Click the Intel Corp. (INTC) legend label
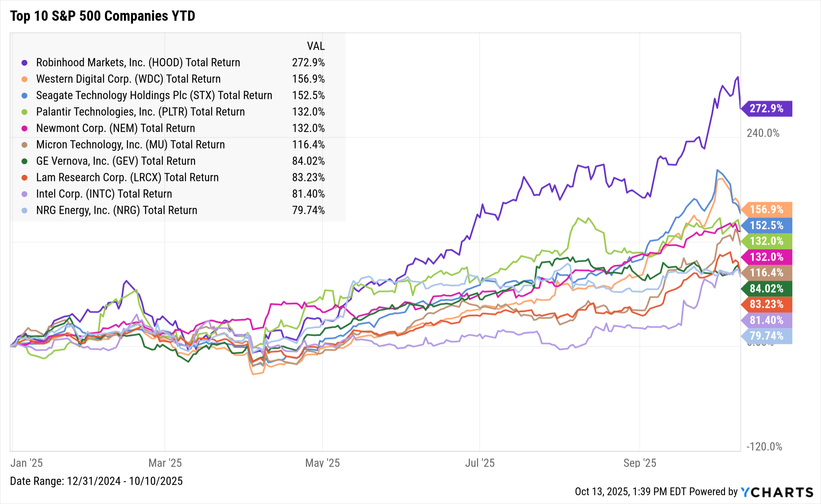The width and height of the screenshot is (821, 504). [x=104, y=194]
